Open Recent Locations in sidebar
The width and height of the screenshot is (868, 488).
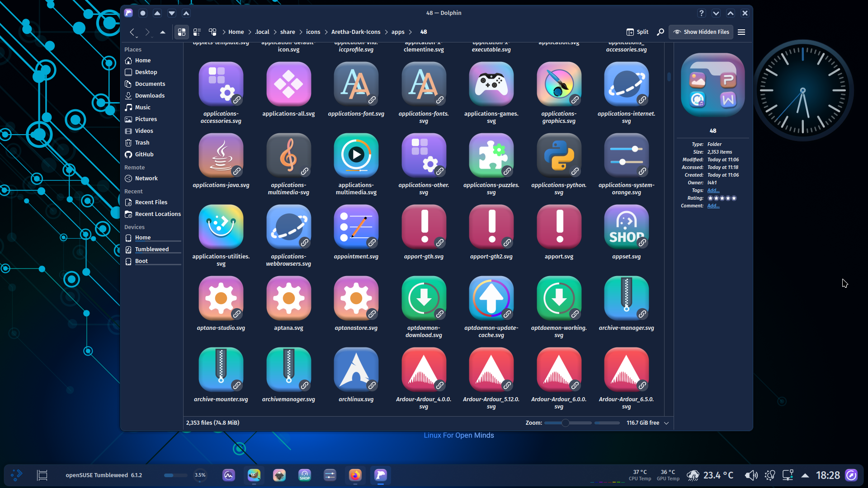[x=152, y=214]
